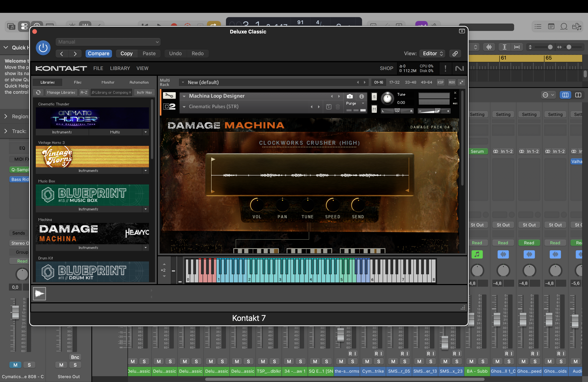The image size is (588, 382).
Task: Click the Kontakt warning exclamation icon
Action: [445, 68]
